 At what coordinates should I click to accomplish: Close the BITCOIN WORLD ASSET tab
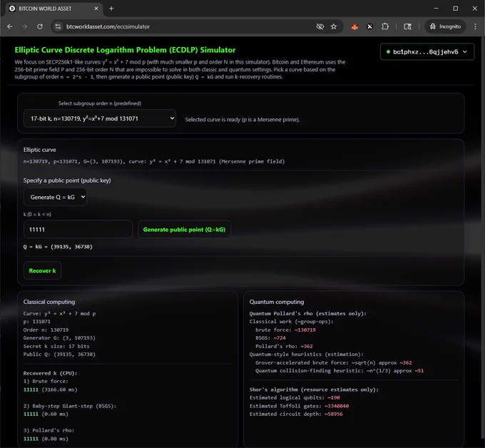[x=96, y=9]
